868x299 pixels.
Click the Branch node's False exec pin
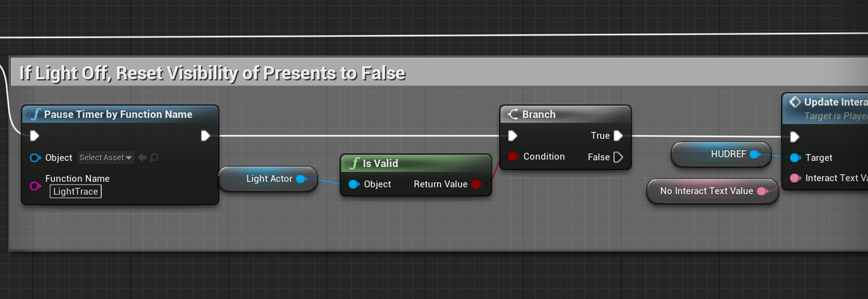tap(618, 157)
